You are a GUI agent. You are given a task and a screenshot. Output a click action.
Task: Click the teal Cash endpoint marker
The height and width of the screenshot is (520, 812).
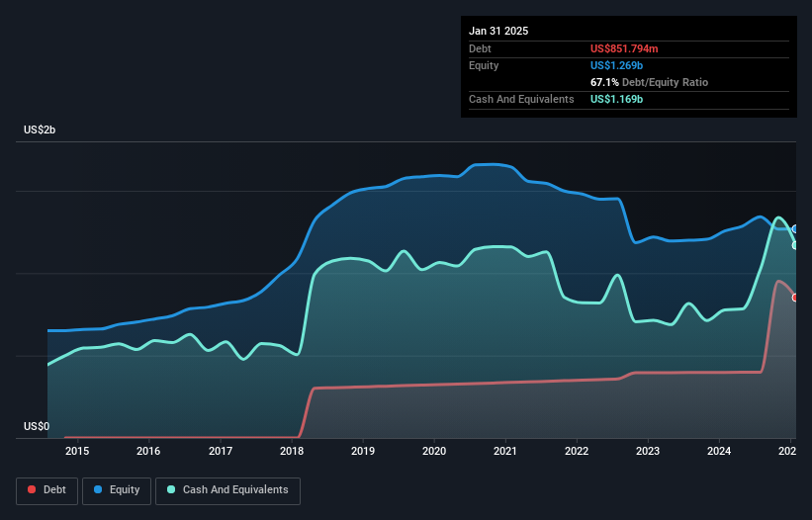[795, 245]
